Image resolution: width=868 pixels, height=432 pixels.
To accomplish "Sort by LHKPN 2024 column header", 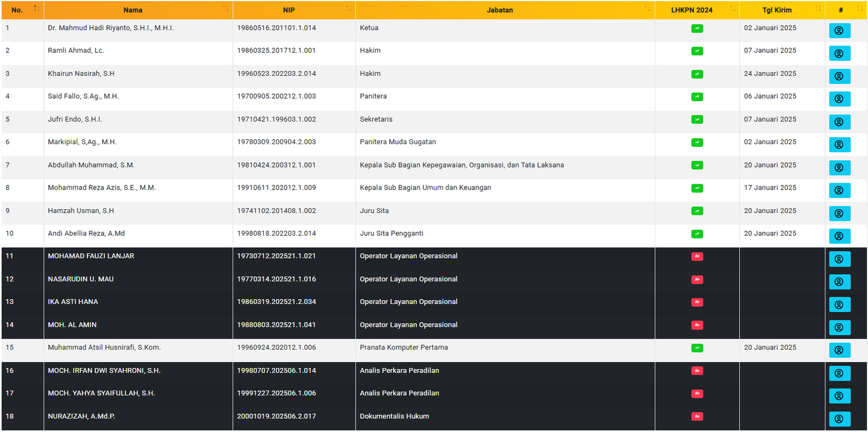I will (692, 10).
